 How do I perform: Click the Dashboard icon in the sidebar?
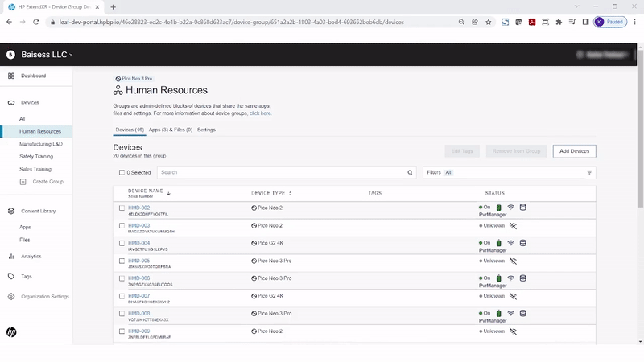(x=11, y=76)
